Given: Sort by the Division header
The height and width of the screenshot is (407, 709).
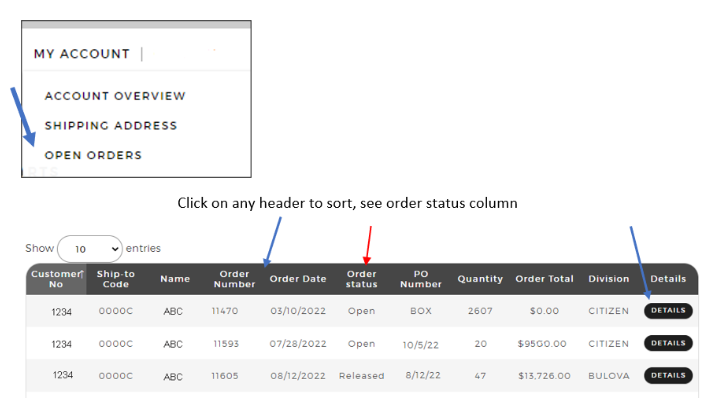Looking at the screenshot, I should 609,279.
